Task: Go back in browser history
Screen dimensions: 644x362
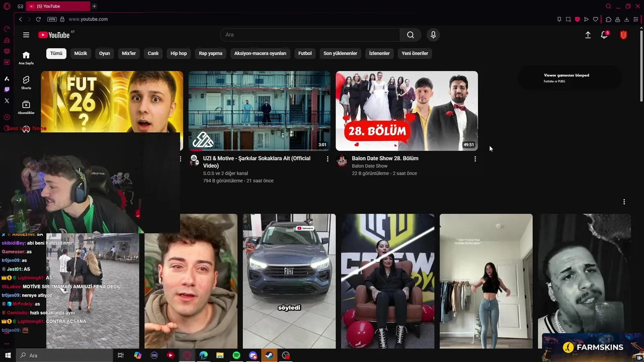Action: pyautogui.click(x=20, y=19)
